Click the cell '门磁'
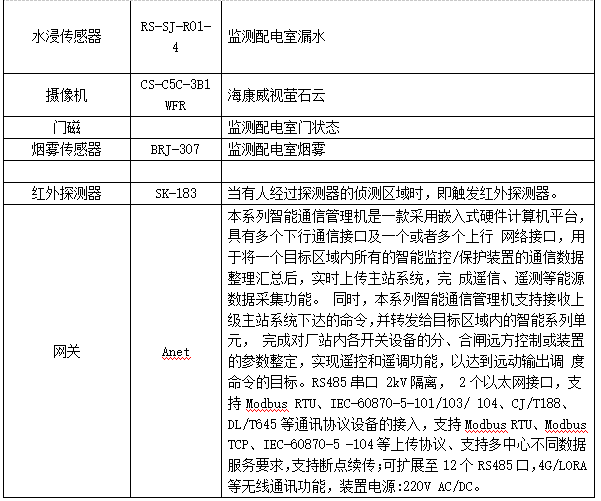601x501 pixels. pos(66,127)
